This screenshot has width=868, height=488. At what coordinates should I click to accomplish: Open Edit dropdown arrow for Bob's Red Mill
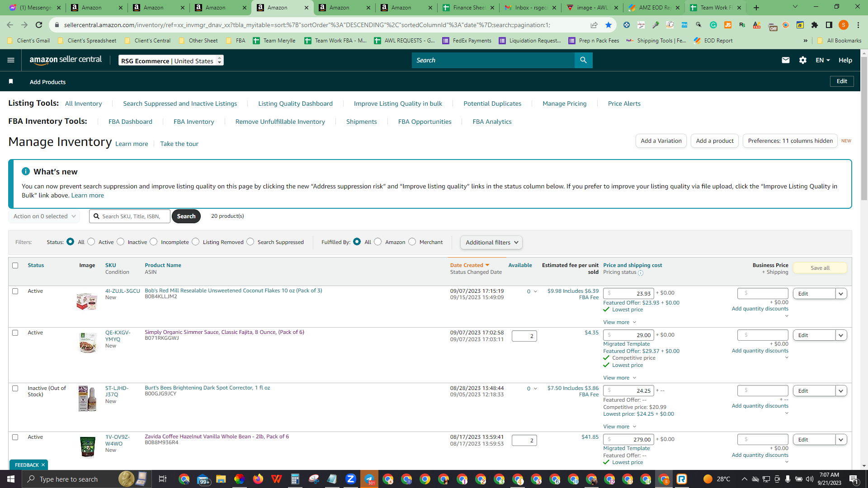point(841,294)
